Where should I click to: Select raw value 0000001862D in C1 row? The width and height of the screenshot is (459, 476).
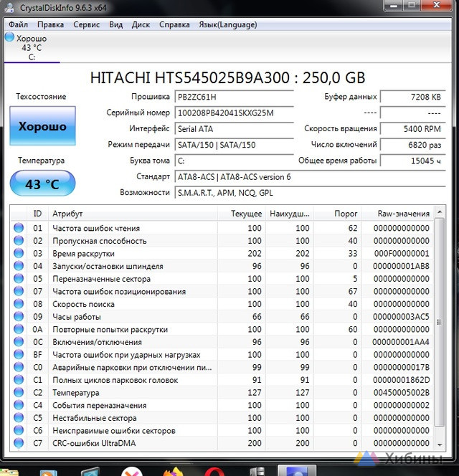click(x=401, y=380)
